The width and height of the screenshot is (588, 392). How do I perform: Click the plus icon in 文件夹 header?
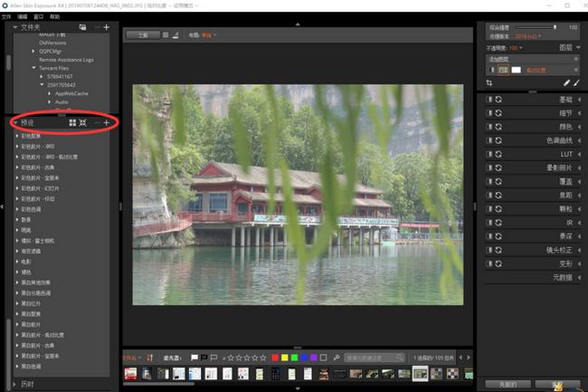(107, 27)
